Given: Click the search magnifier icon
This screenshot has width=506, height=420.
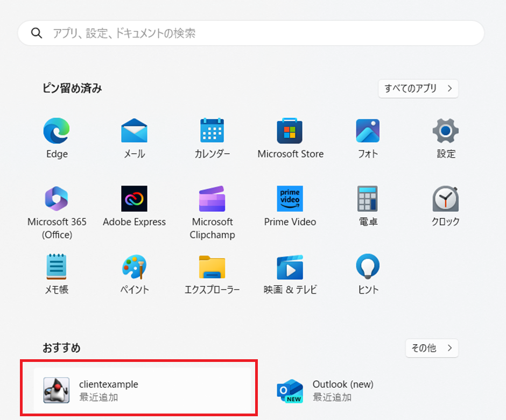Looking at the screenshot, I should click(x=37, y=33).
